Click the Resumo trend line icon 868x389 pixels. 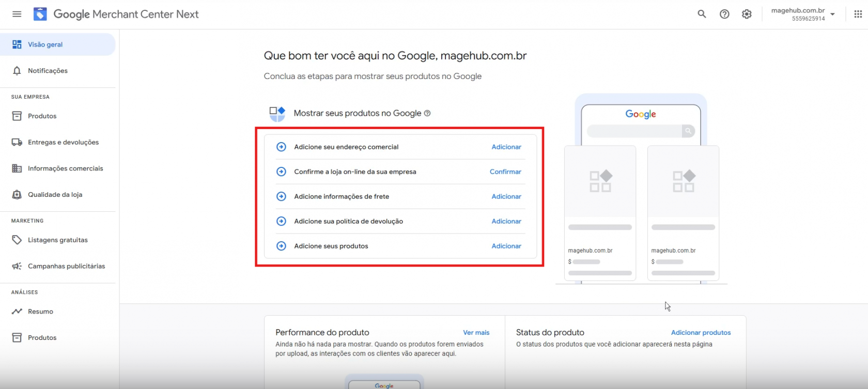coord(17,312)
